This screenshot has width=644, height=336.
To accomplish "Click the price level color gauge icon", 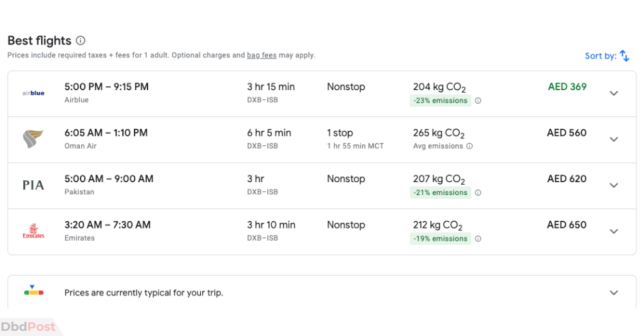I will [x=33, y=290].
